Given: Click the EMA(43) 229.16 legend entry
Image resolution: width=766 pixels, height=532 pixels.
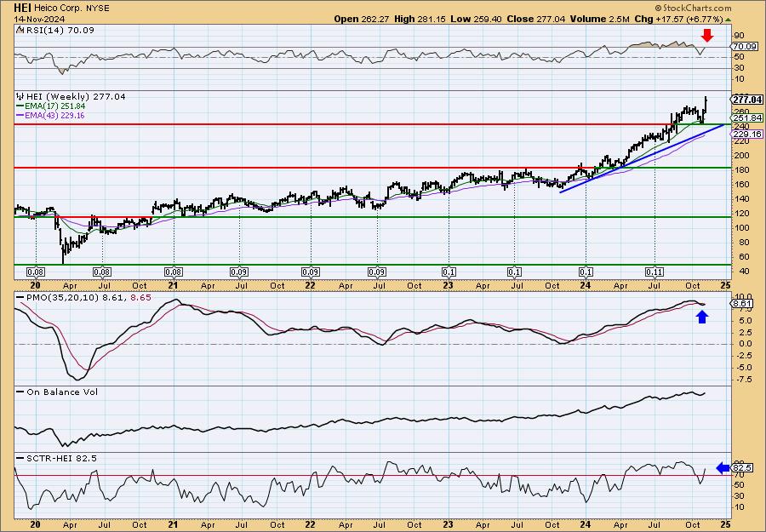Looking at the screenshot, I should coord(54,115).
